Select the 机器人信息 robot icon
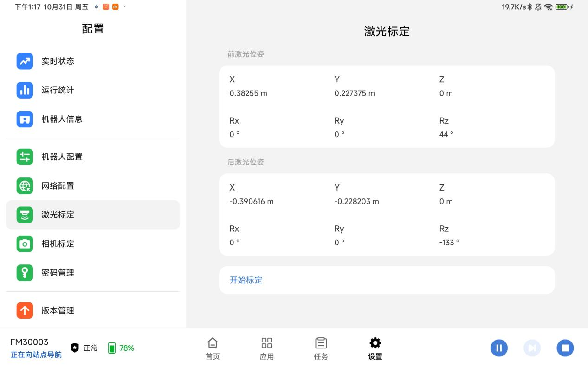This screenshot has height=368, width=588. click(25, 119)
